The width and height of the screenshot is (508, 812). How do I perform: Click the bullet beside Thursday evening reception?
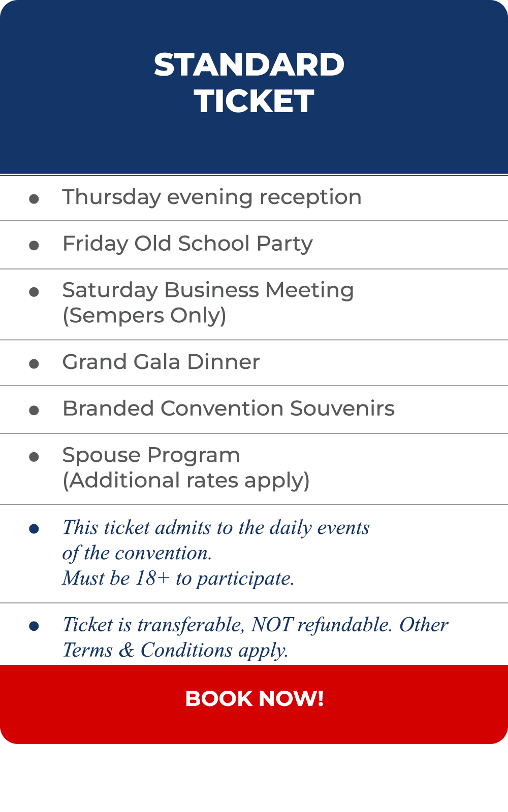(x=34, y=199)
